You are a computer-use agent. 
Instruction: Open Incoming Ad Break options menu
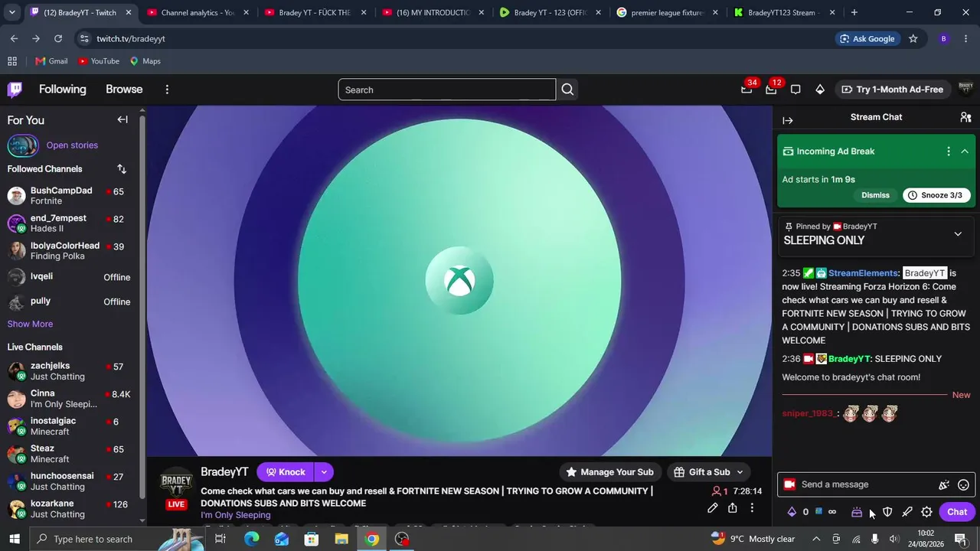949,152
